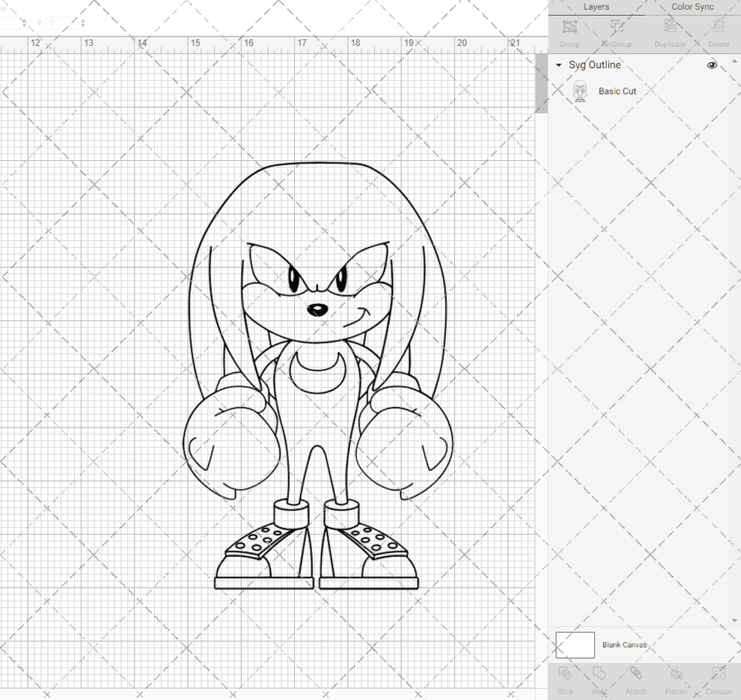This screenshot has width=741, height=700.
Task: Hide the Svg Outline layer with the eye icon
Action: point(712,65)
